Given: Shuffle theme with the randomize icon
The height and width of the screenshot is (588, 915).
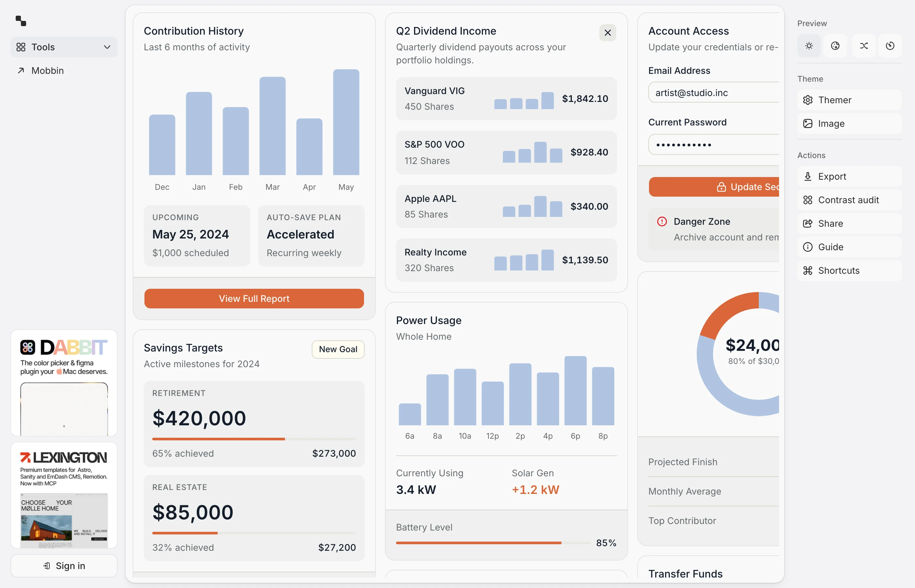Looking at the screenshot, I should [863, 46].
